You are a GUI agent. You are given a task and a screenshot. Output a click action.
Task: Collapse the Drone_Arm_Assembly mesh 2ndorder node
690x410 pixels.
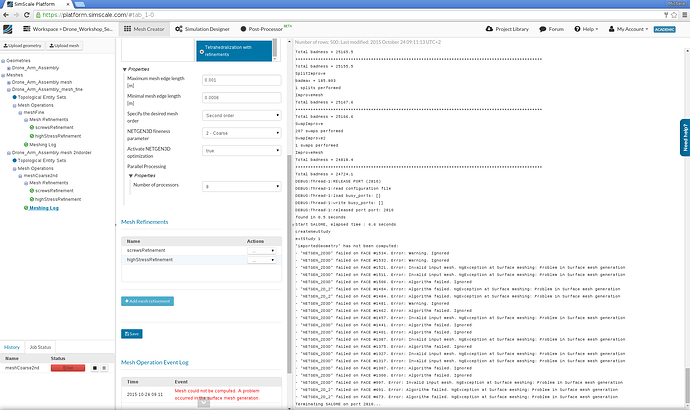tap(9, 153)
